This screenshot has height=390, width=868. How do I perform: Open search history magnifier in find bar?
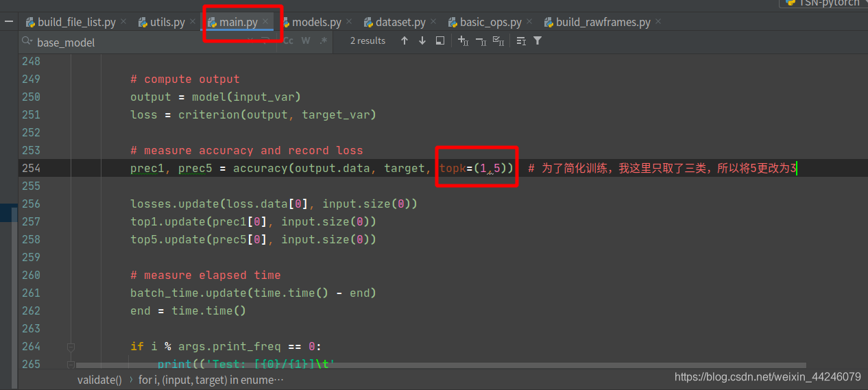pos(27,42)
